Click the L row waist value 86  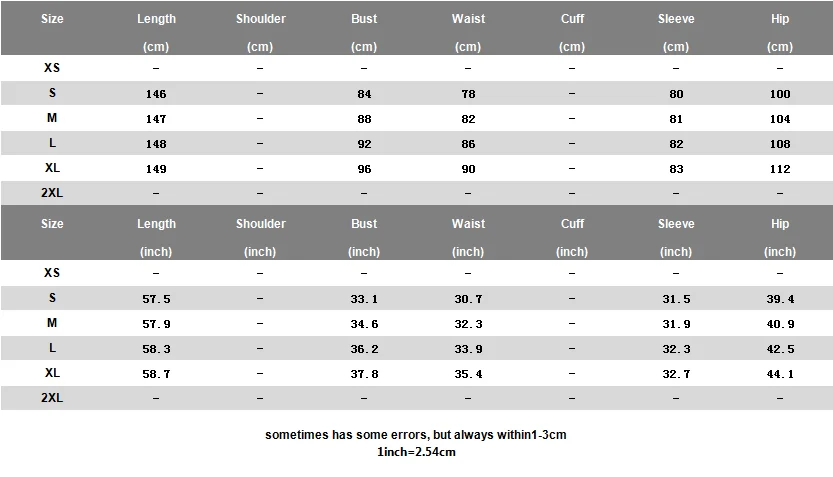468,144
